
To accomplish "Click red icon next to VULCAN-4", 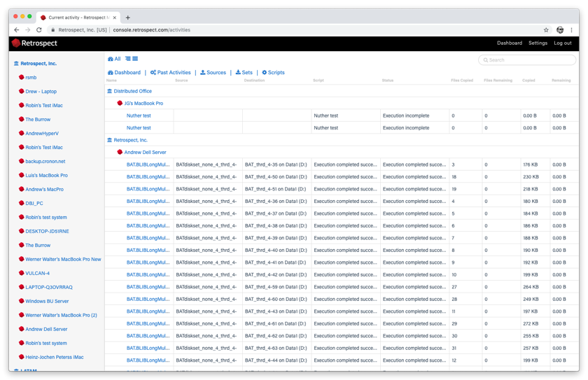I will point(22,273).
